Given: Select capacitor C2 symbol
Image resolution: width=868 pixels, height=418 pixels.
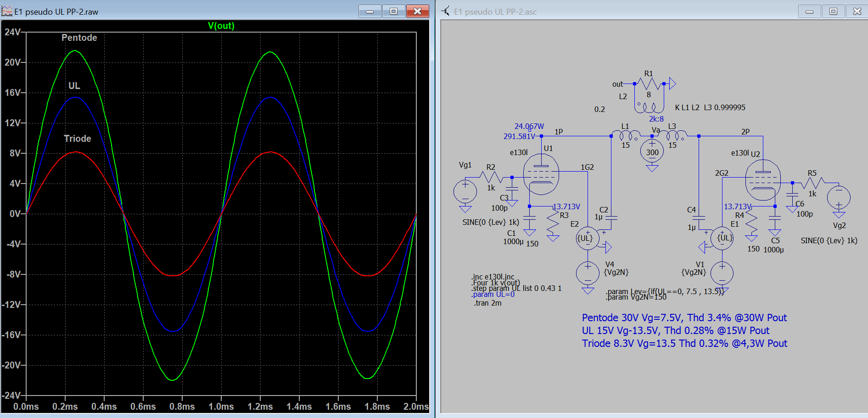Looking at the screenshot, I should (611, 218).
